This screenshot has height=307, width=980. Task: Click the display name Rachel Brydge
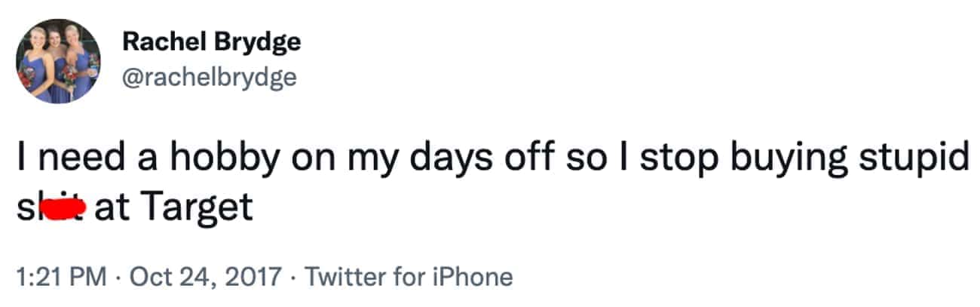pyautogui.click(x=211, y=42)
